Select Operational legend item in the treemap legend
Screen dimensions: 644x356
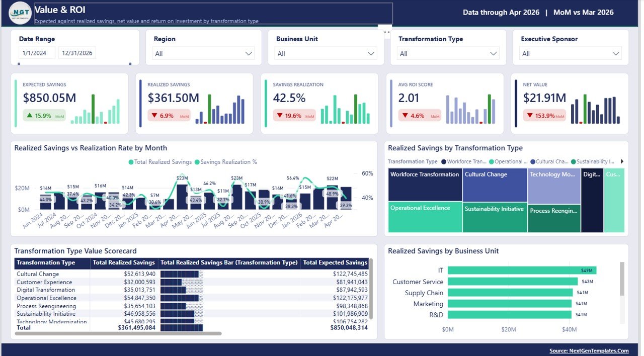point(508,161)
